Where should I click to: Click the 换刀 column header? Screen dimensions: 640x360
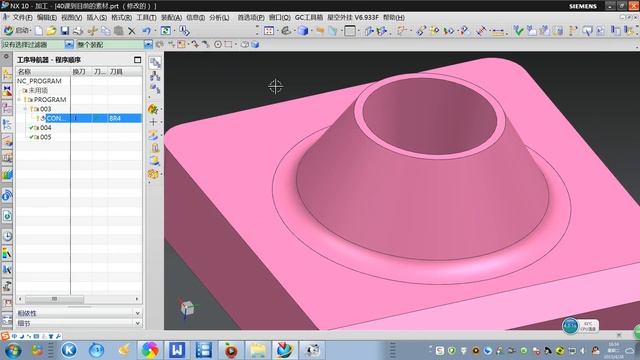tap(80, 72)
